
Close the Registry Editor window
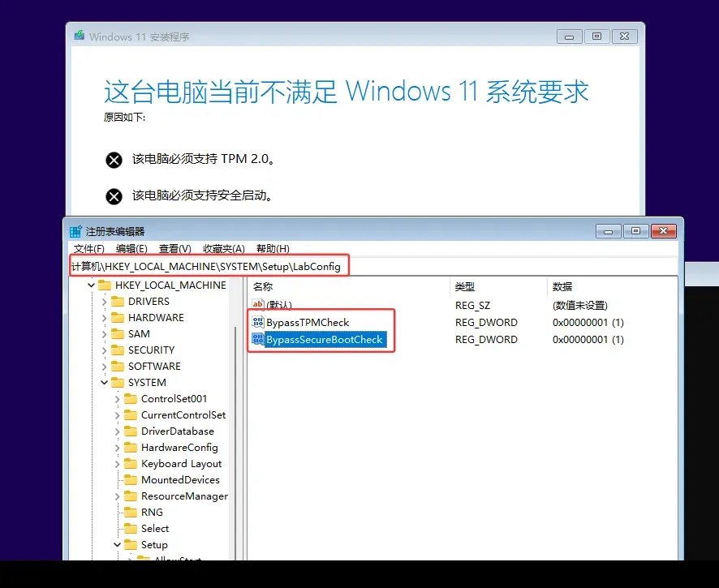click(663, 231)
